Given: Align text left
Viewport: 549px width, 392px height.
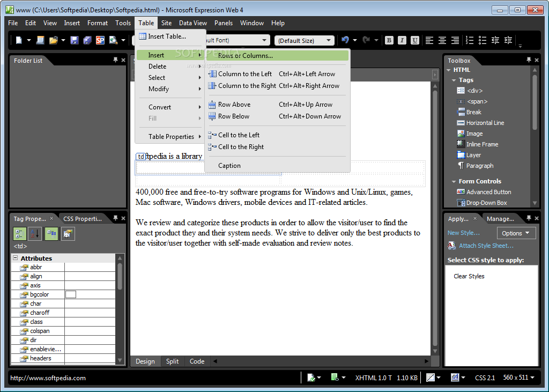Looking at the screenshot, I should coord(429,40).
